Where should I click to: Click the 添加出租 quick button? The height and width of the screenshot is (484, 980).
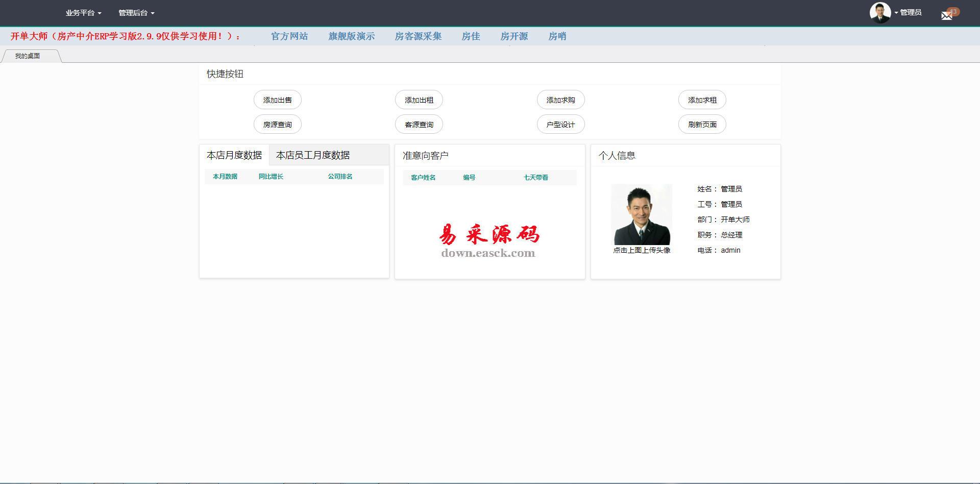pyautogui.click(x=419, y=100)
